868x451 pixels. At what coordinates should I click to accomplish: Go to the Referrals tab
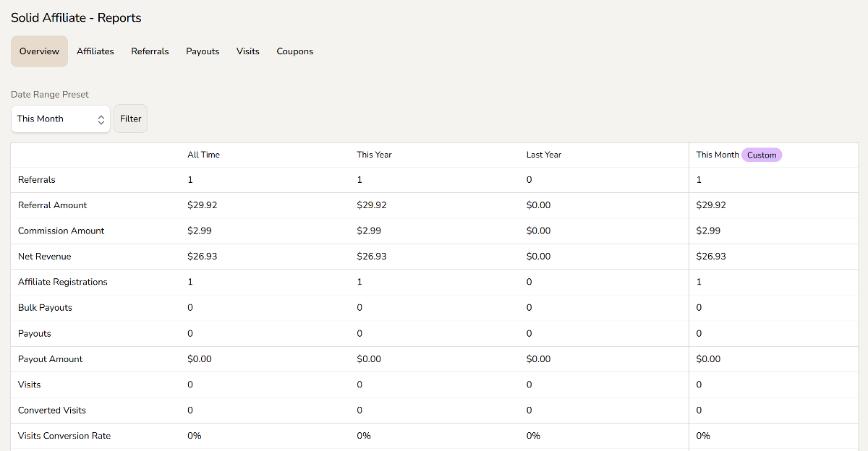click(150, 51)
